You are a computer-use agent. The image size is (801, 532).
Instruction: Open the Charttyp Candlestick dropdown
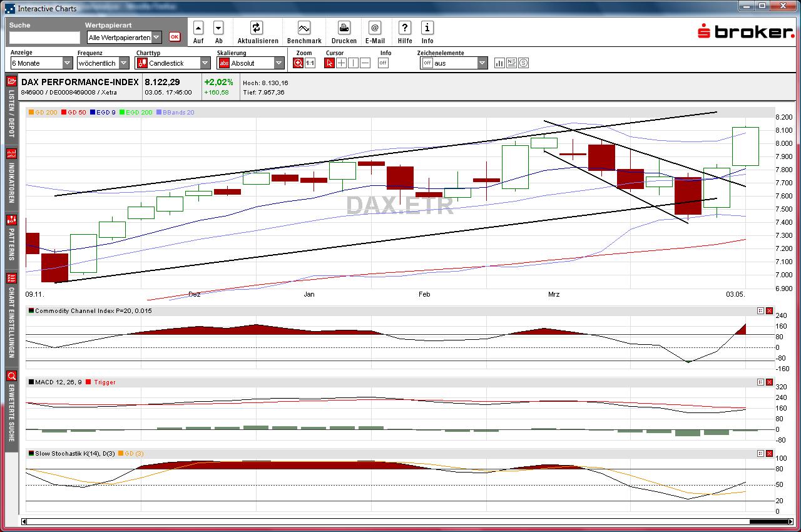(x=173, y=63)
